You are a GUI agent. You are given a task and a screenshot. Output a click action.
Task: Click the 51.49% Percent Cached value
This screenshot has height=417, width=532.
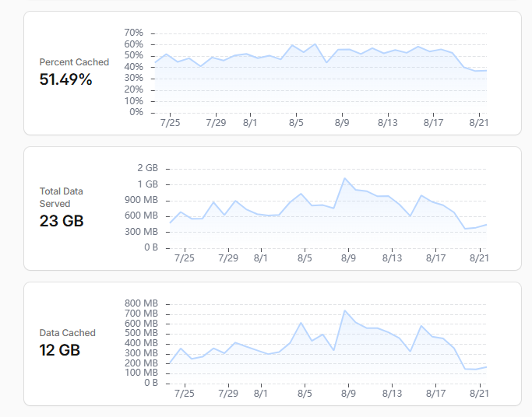click(65, 79)
